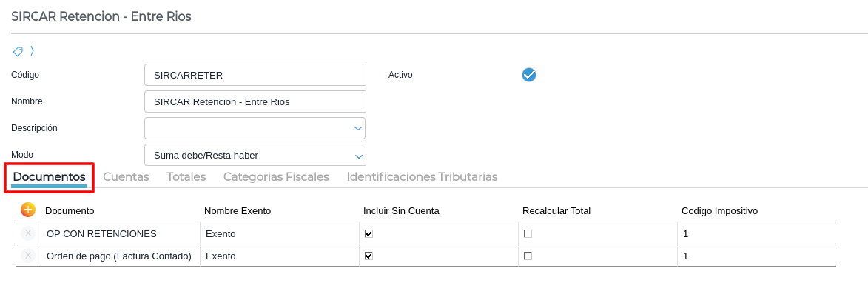Click the Orden de pago (Factura Contado) cell

(121, 256)
